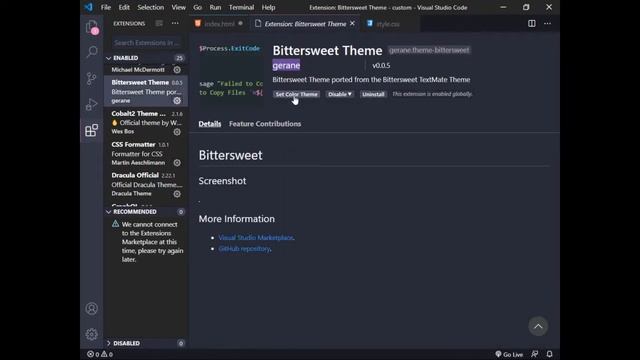Viewport: 640px width, 360px height.
Task: Click the scroll-to-top arrow button
Action: tap(538, 326)
